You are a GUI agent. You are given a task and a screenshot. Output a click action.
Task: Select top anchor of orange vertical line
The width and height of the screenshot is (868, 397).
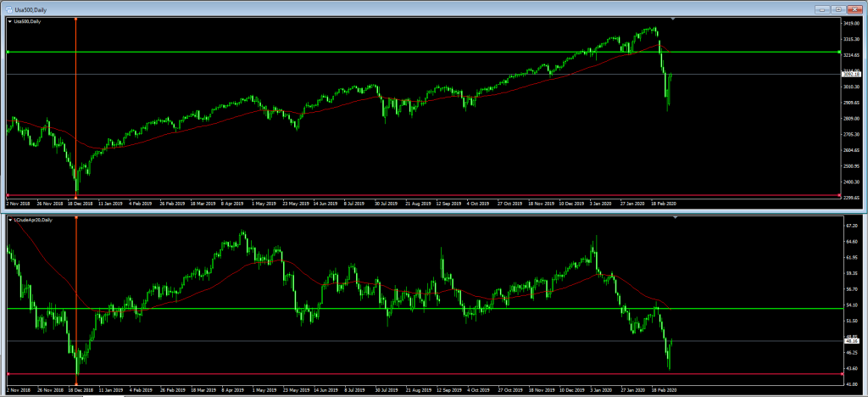pyautogui.click(x=75, y=20)
